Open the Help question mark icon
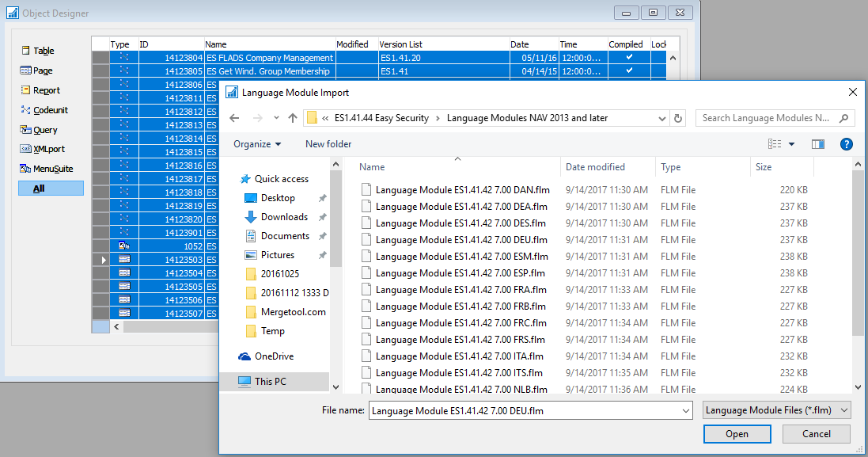The image size is (868, 457). (846, 144)
